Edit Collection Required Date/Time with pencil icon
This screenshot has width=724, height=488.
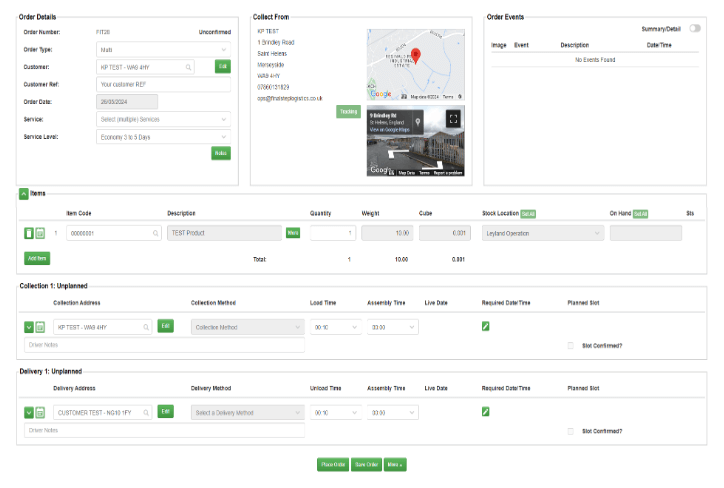point(485,326)
